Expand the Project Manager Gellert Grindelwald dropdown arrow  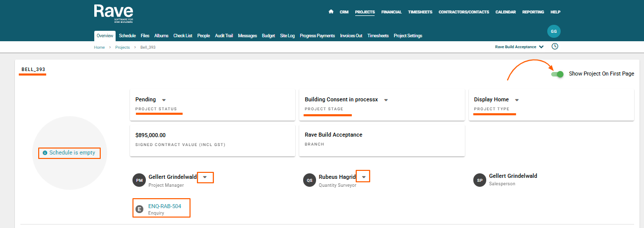click(x=205, y=177)
